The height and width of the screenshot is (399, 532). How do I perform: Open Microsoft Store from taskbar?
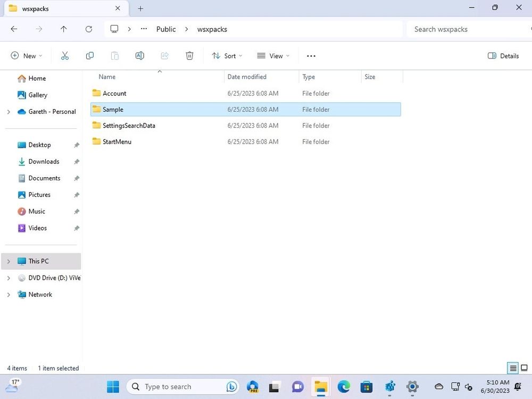(x=367, y=387)
